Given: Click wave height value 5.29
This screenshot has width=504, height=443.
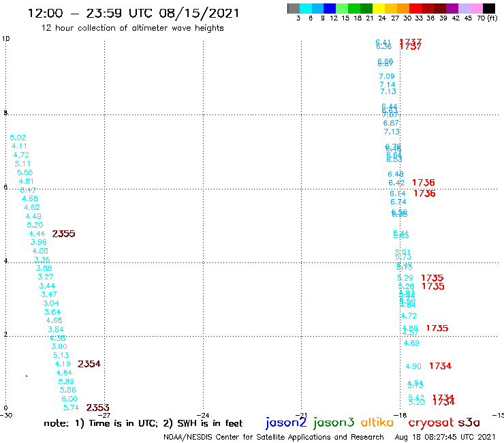Looking at the screenshot, I should click(x=405, y=278).
